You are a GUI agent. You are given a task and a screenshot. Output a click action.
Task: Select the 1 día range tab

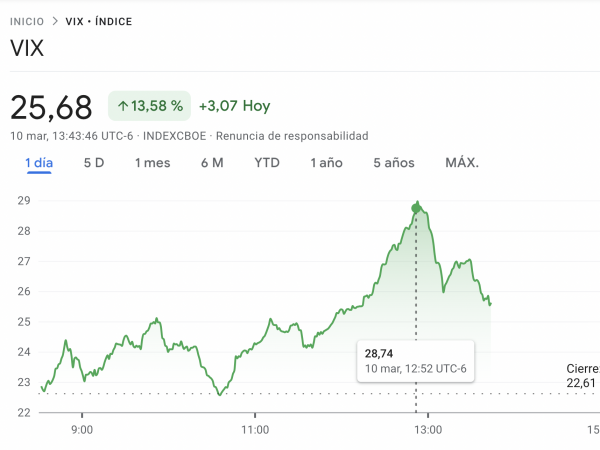point(39,163)
